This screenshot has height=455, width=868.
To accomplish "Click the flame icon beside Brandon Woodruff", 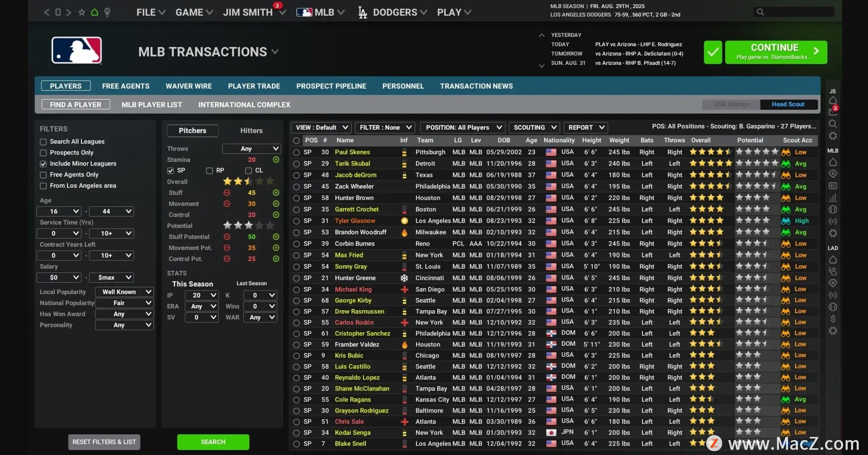I will [405, 232].
